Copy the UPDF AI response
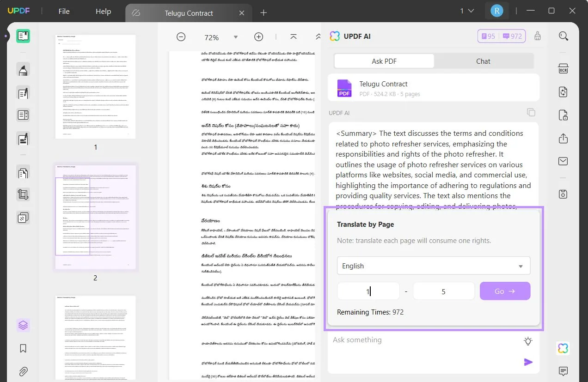Viewport: 588px width, 382px height. point(531,112)
